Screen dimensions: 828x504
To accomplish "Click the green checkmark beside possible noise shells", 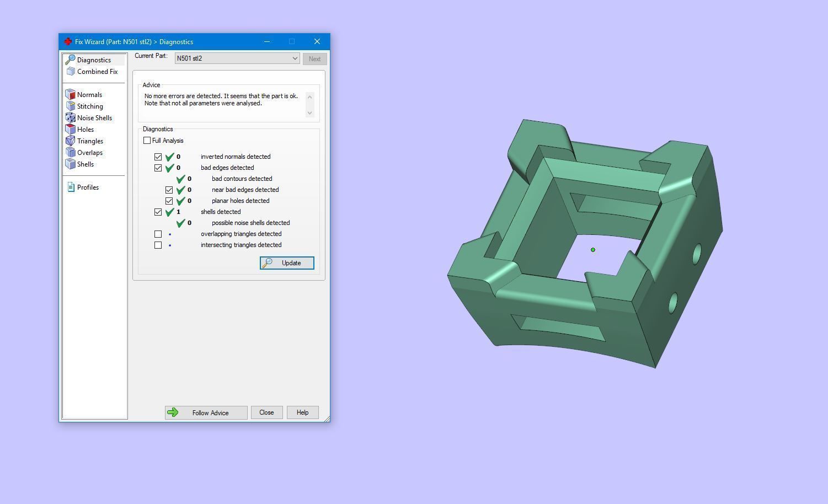I will [181, 223].
